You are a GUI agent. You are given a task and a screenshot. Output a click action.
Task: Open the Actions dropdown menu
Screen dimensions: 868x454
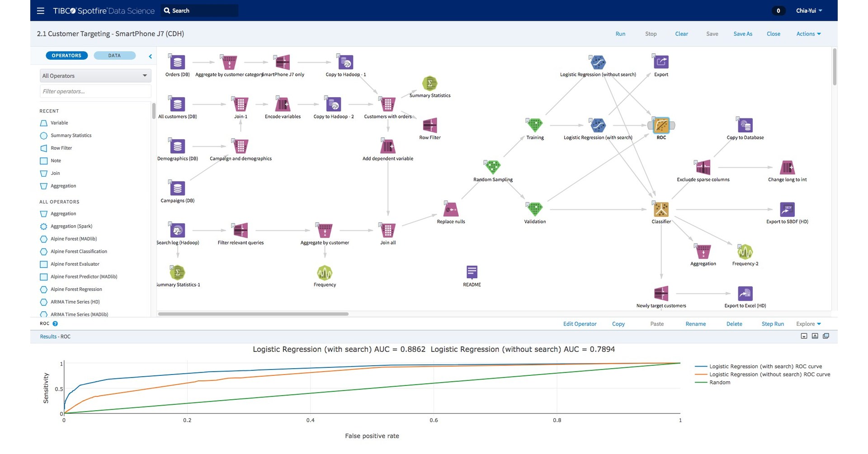[x=808, y=34]
